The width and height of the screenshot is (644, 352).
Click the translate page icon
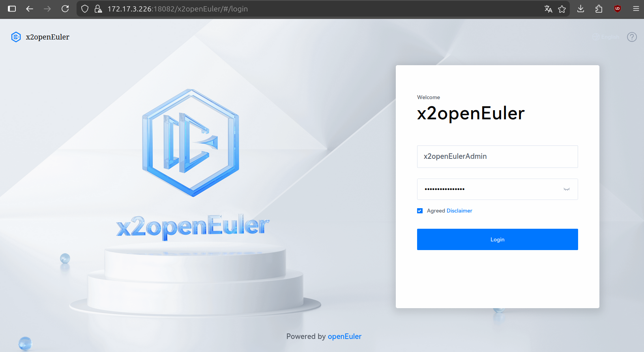click(x=548, y=9)
